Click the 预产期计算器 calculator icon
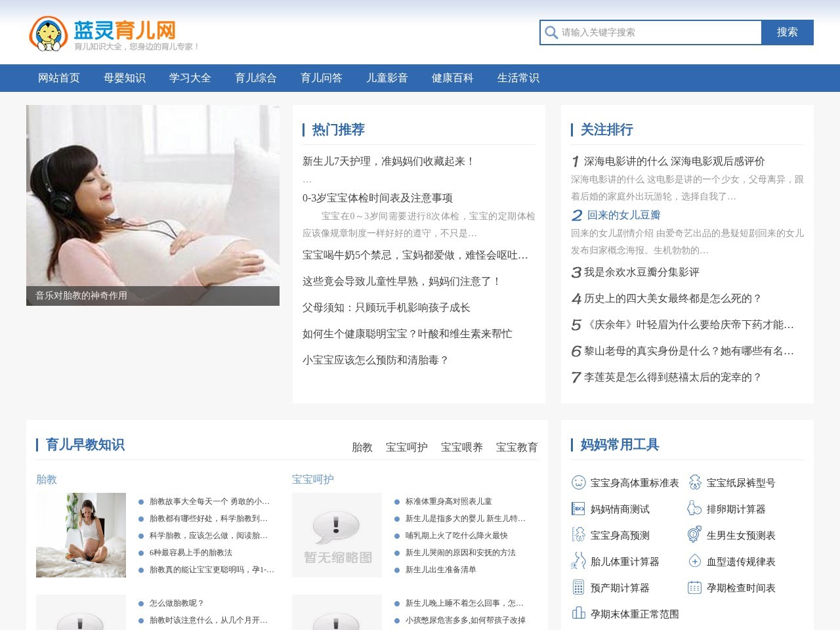 pos(578,587)
